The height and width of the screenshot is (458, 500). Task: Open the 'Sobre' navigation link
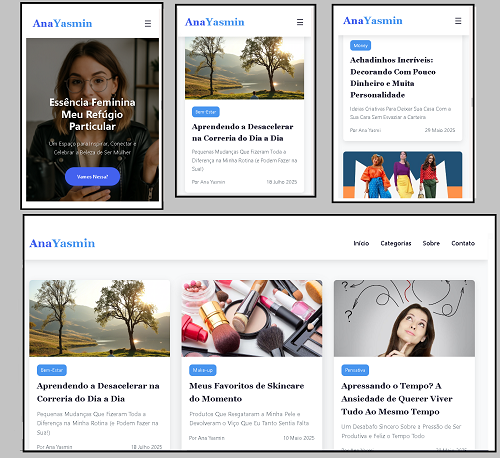[x=431, y=243]
